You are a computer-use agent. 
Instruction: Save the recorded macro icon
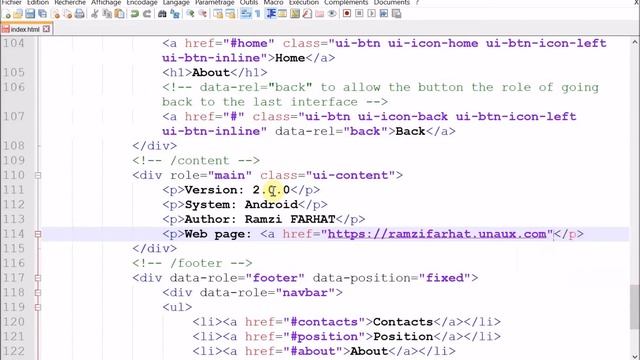pos(396,14)
